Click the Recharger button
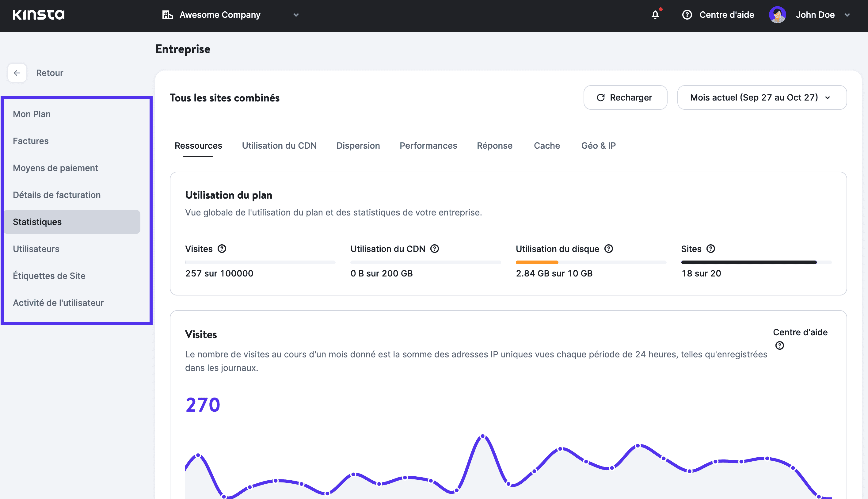This screenshot has height=499, width=868. (625, 98)
